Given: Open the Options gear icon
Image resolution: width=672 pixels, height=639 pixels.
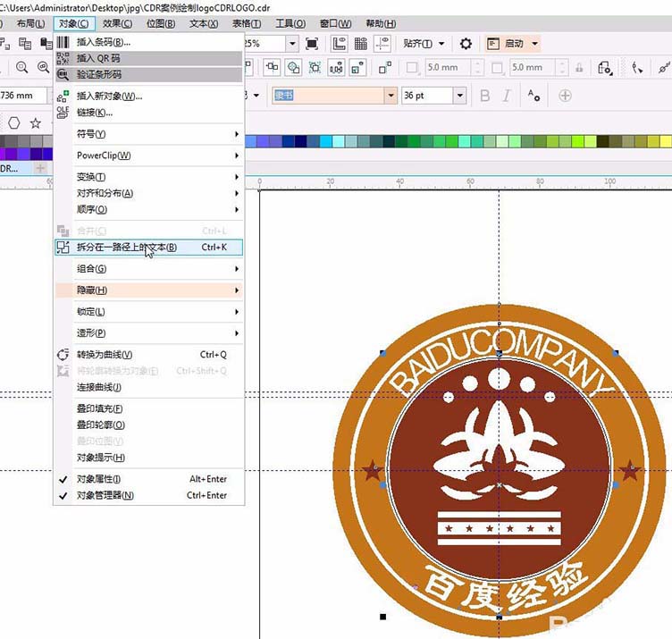Looking at the screenshot, I should point(466,44).
